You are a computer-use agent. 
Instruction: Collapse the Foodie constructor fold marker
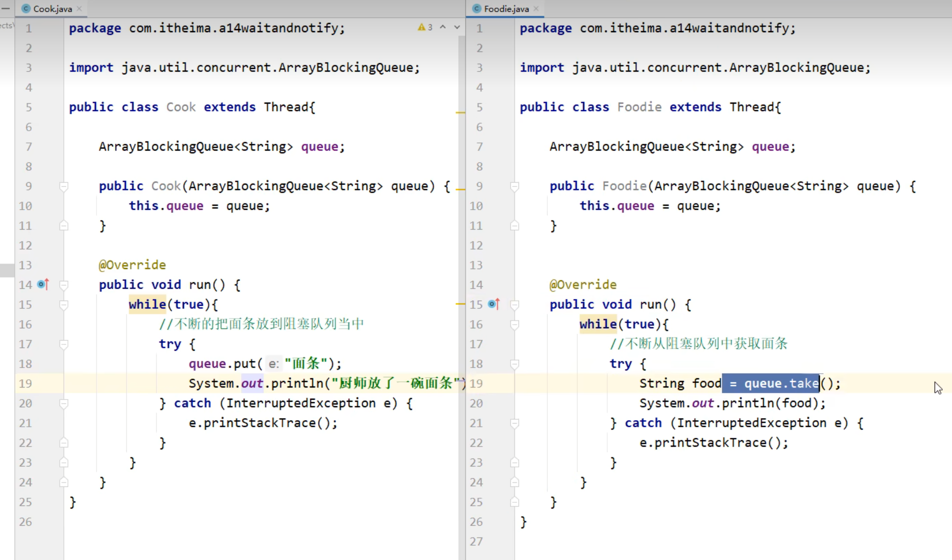click(515, 186)
